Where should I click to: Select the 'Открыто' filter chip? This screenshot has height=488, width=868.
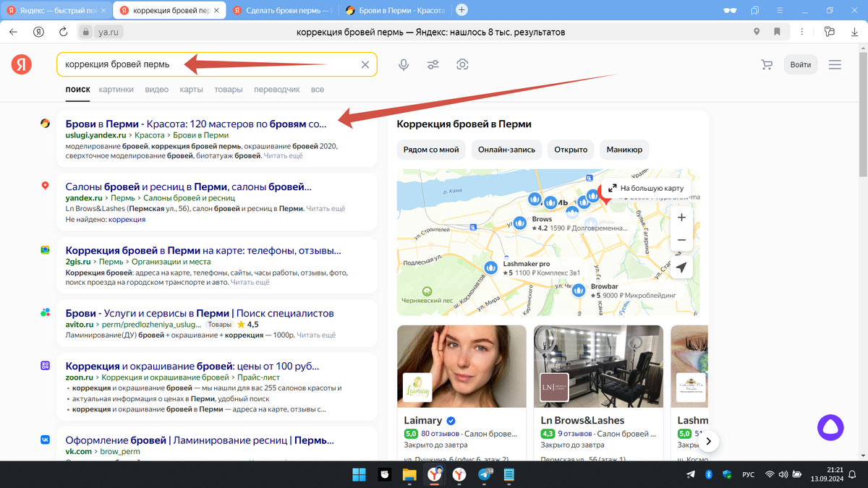pos(571,150)
